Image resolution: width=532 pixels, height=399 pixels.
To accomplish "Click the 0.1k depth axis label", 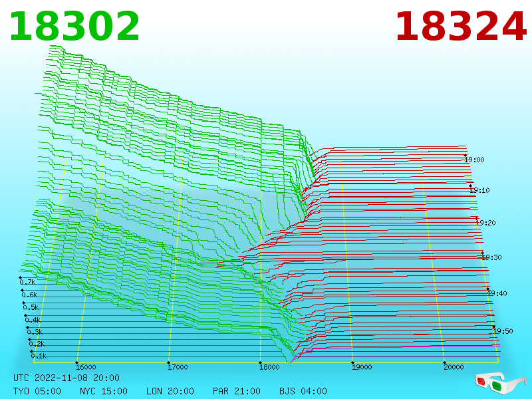I will tap(39, 356).
